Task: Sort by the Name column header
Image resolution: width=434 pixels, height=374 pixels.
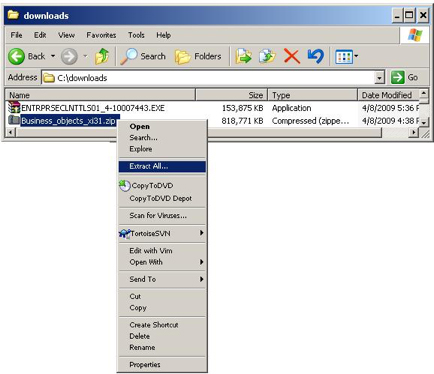Action: point(100,95)
